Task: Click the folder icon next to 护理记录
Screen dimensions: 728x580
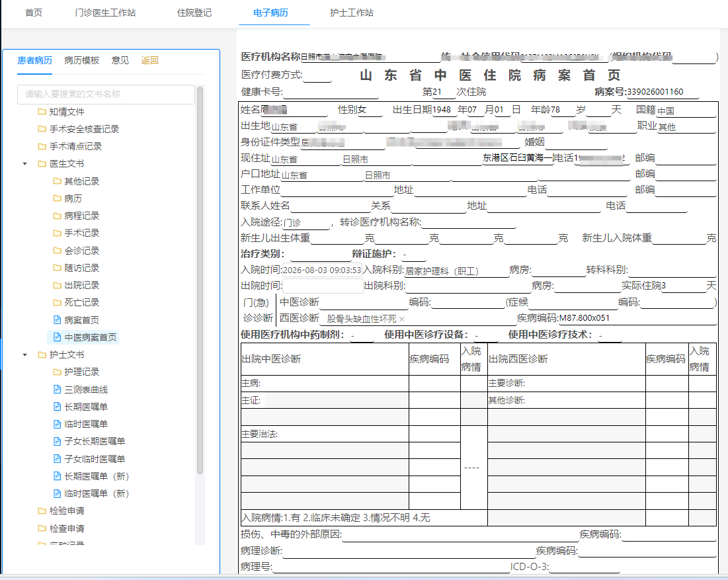Action: click(57, 372)
